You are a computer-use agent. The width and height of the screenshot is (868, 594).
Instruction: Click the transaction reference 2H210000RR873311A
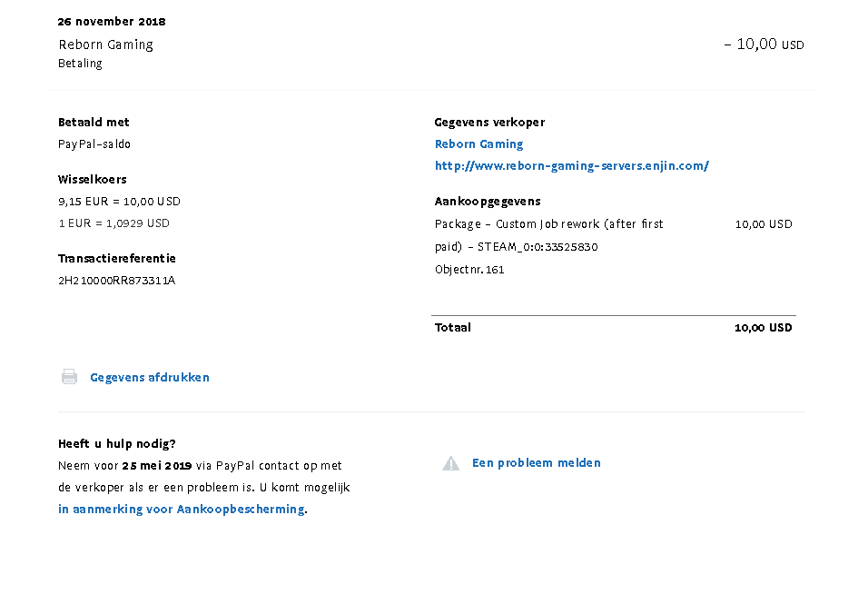click(x=116, y=280)
